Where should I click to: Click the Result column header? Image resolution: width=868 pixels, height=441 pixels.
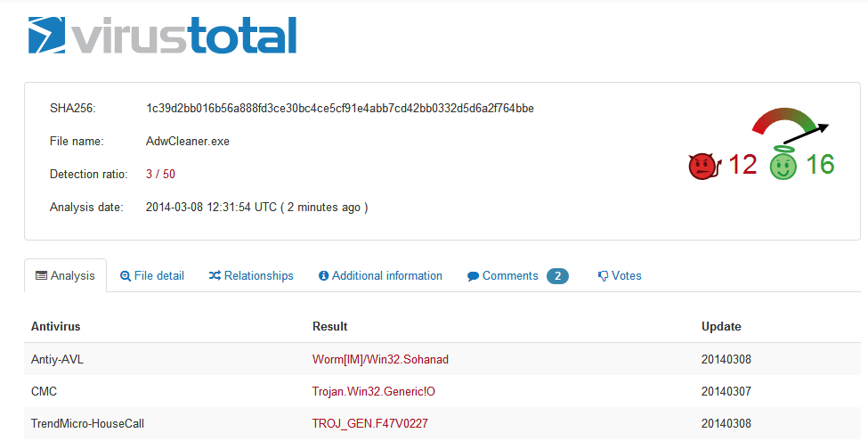(330, 326)
